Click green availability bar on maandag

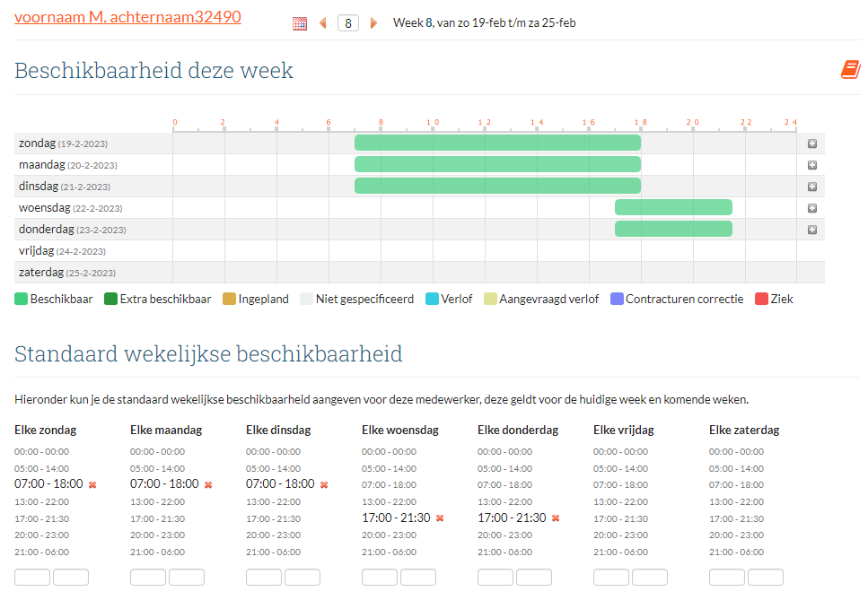pos(497,164)
